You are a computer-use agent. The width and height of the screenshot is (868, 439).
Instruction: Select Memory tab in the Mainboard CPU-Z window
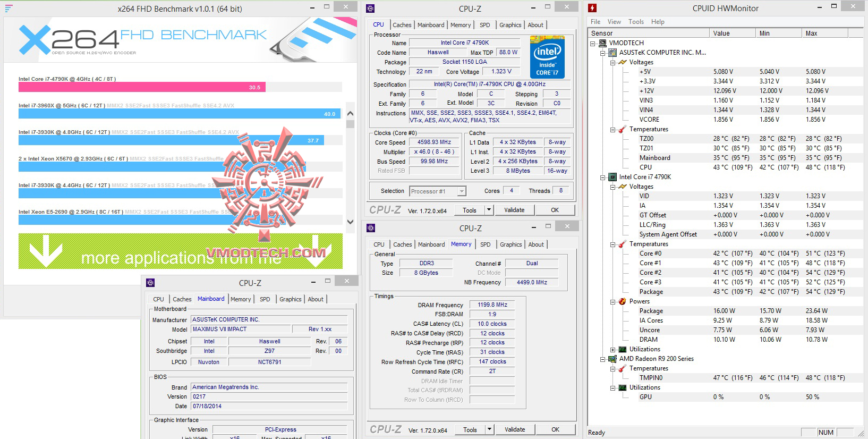tap(241, 299)
